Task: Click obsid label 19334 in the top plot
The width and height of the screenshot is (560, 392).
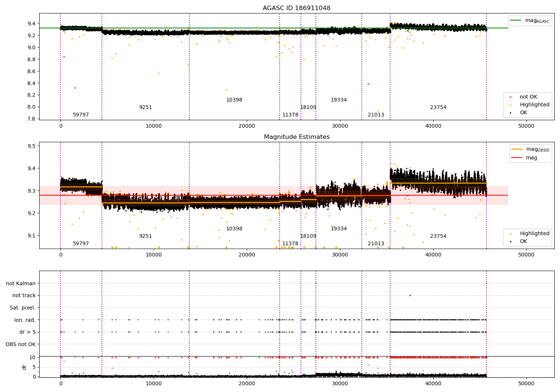Action: [x=339, y=100]
